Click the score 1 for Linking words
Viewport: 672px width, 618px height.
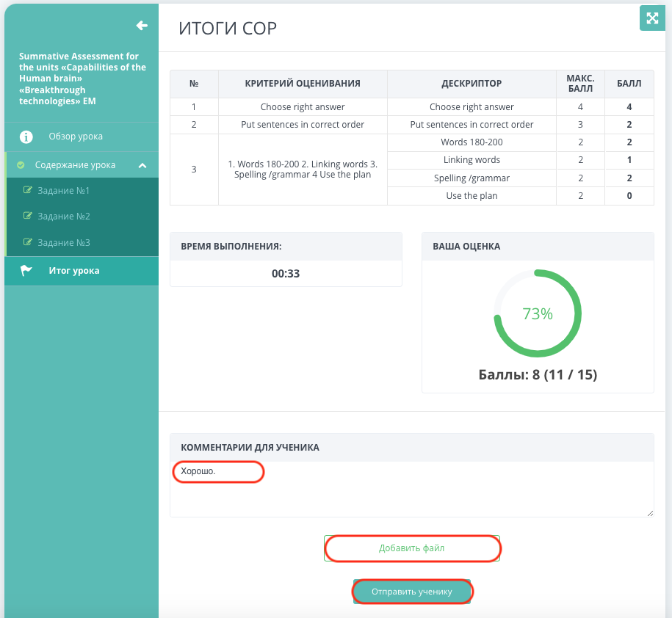[x=629, y=160]
